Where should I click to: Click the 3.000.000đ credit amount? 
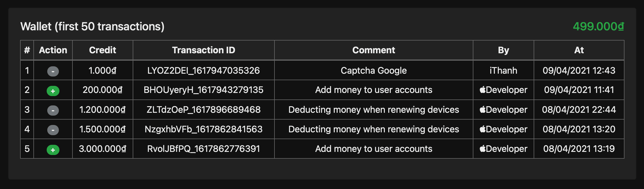pyautogui.click(x=102, y=149)
